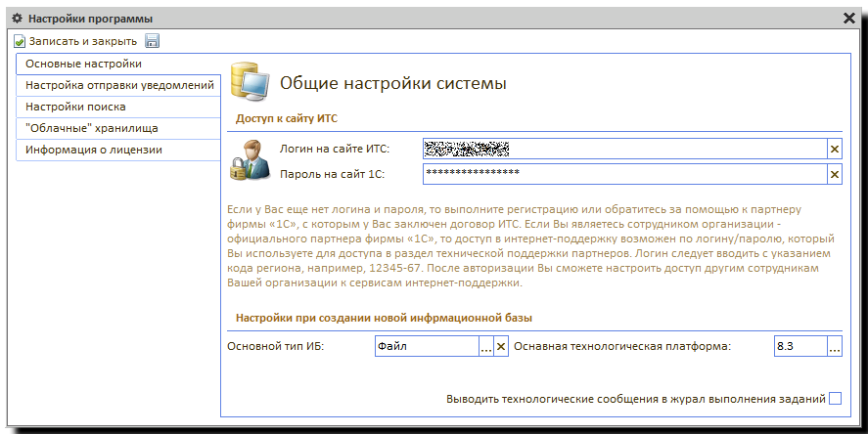
Task: Clear the Основной тип ИБ value
Action: coord(501,347)
